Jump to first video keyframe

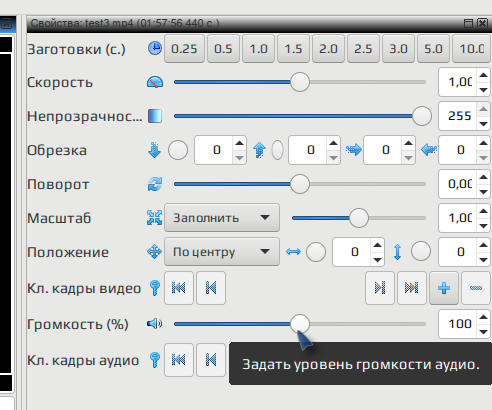pos(179,288)
